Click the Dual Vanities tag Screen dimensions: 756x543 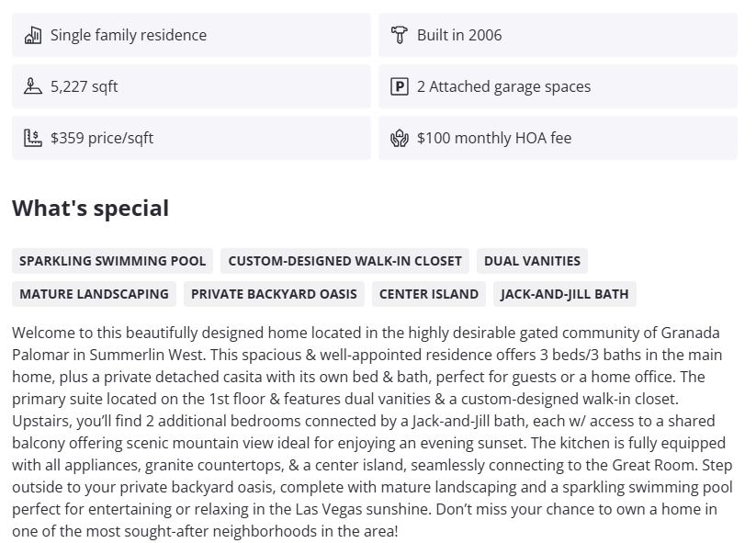coord(532,261)
